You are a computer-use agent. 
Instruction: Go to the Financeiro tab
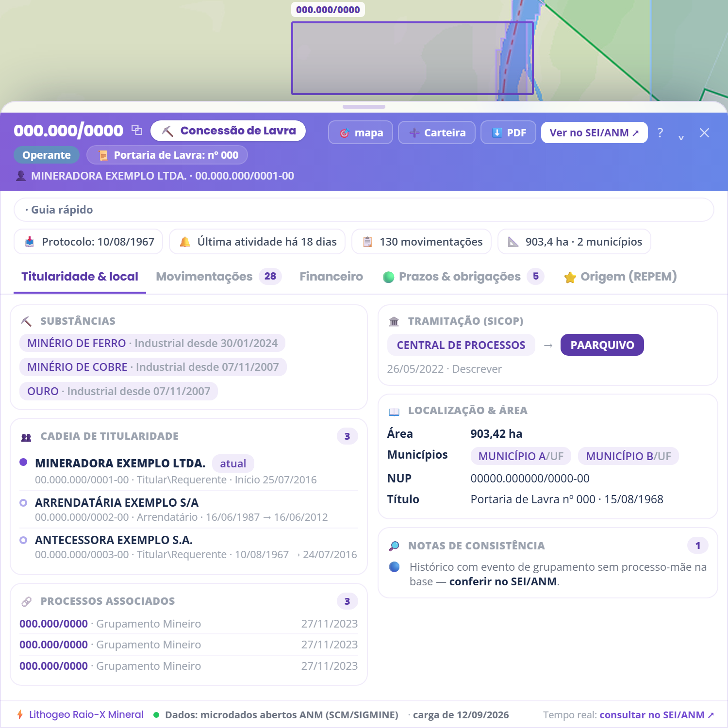(x=331, y=277)
